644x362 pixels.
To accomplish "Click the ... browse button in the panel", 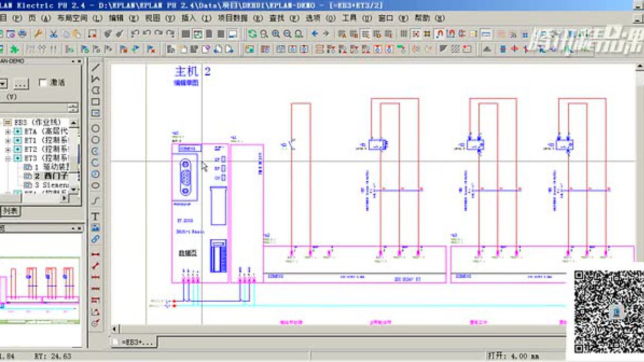I will [22, 84].
